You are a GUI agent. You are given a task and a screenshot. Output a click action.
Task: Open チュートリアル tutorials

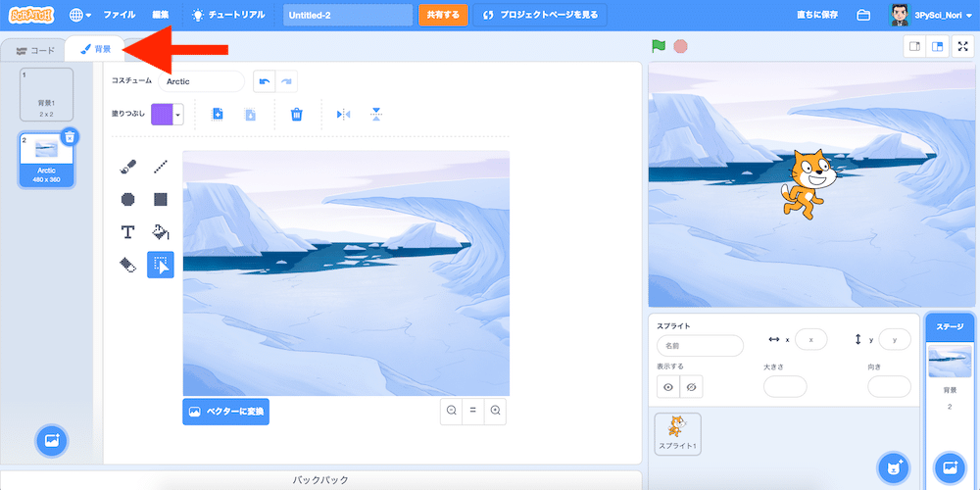click(228, 15)
